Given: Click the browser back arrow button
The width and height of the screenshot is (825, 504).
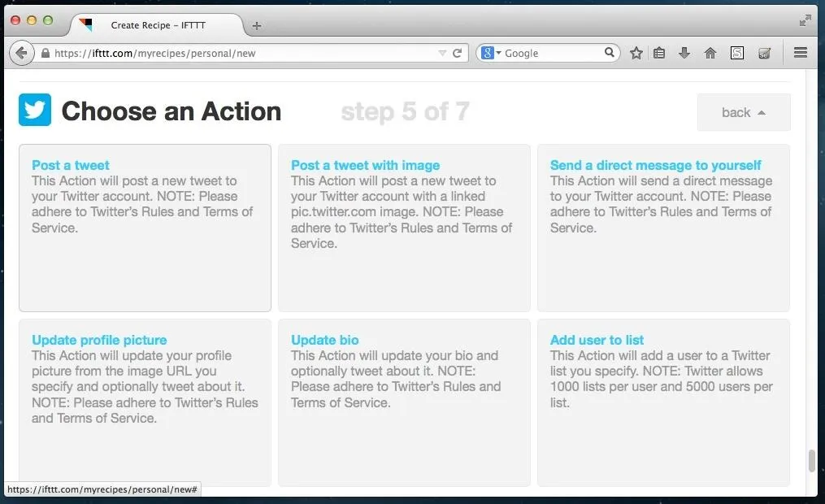Looking at the screenshot, I should coord(22,53).
